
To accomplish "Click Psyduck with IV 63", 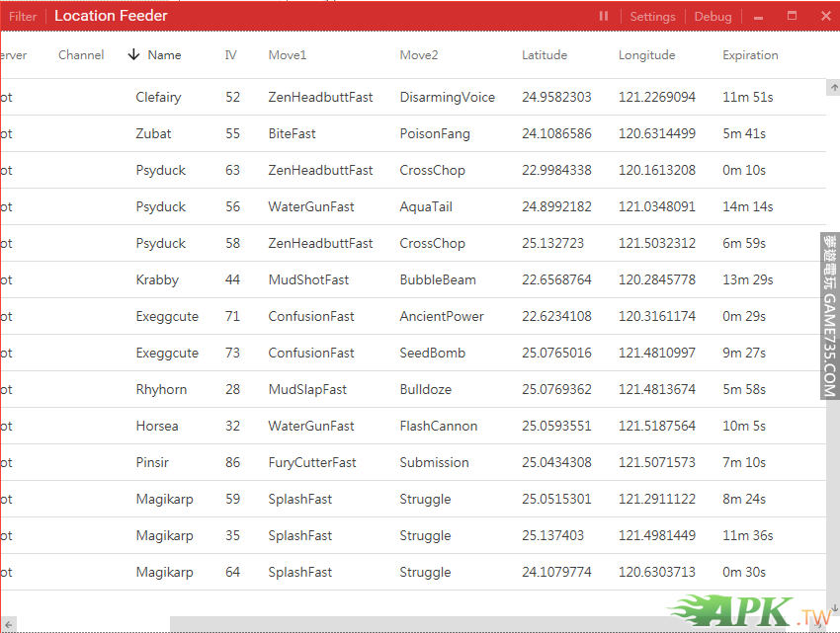I will pyautogui.click(x=161, y=170).
